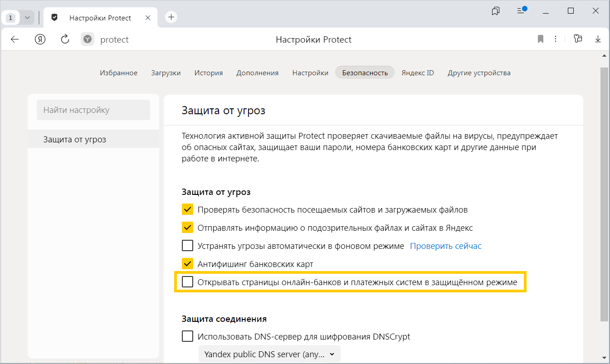Add a new tab with plus icon

[171, 17]
